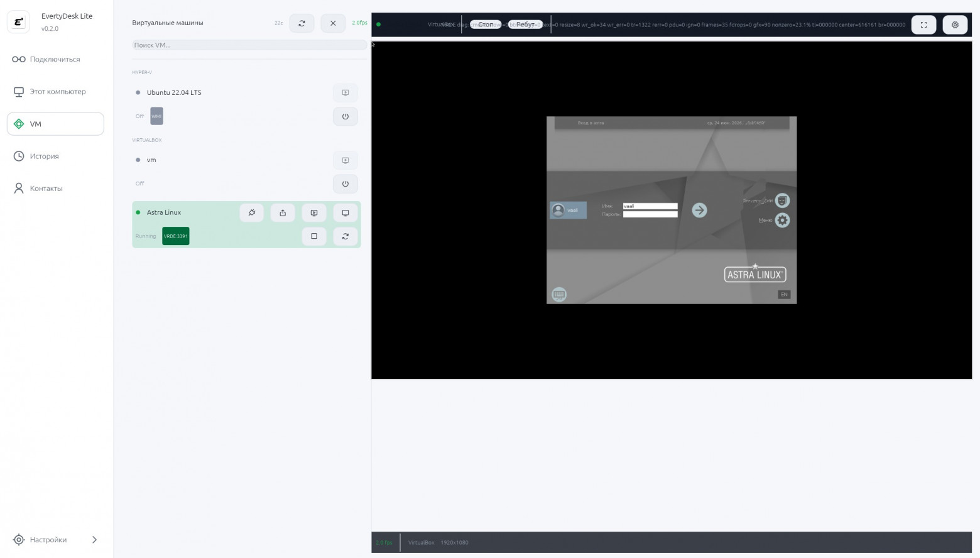Open Astra Linux console play-screen icon
This screenshot has width=980, height=558.
click(x=314, y=213)
